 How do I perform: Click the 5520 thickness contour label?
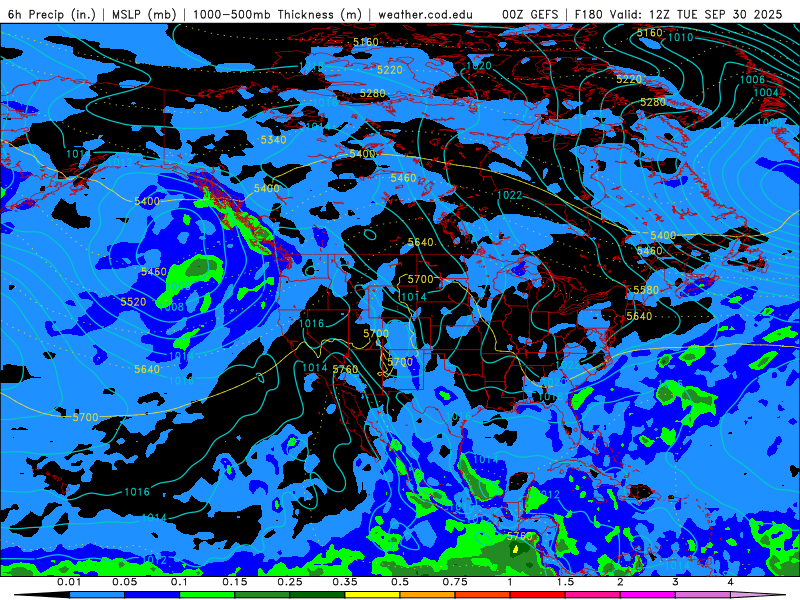(x=134, y=302)
